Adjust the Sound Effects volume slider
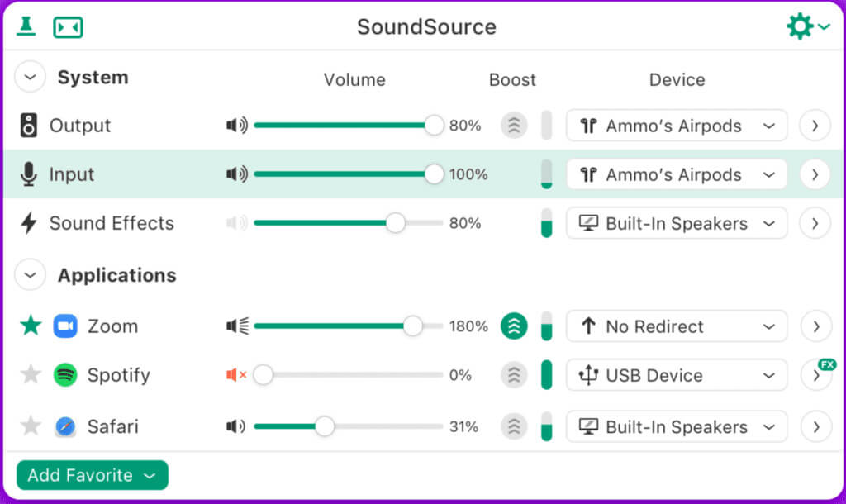Image resolution: width=846 pixels, height=504 pixels. coord(349,223)
